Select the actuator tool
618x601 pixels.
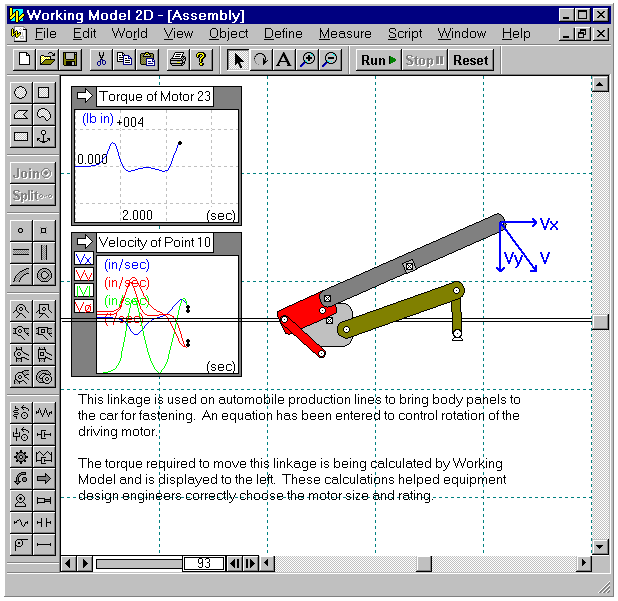[x=44, y=501]
